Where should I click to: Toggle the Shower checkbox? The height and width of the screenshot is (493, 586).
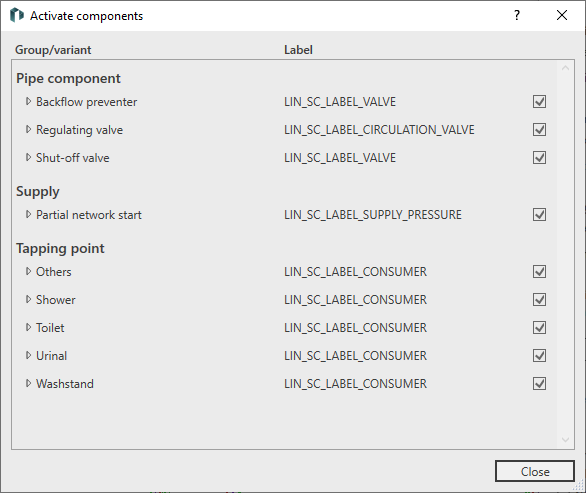[x=539, y=300]
